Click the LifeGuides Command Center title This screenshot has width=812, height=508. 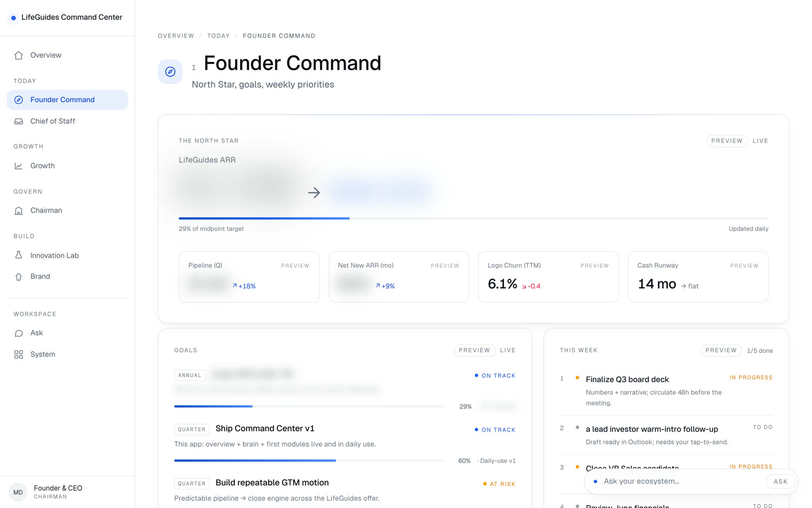[72, 17]
